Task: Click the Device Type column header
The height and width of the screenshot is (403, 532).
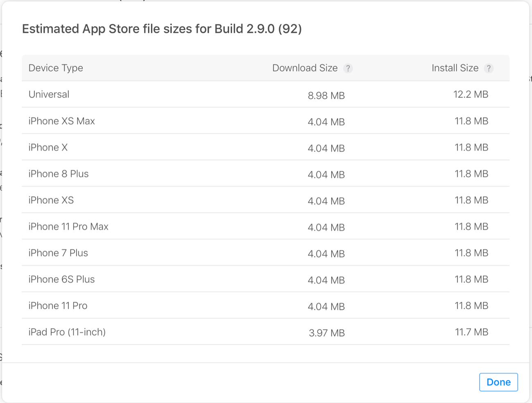Action: tap(56, 68)
